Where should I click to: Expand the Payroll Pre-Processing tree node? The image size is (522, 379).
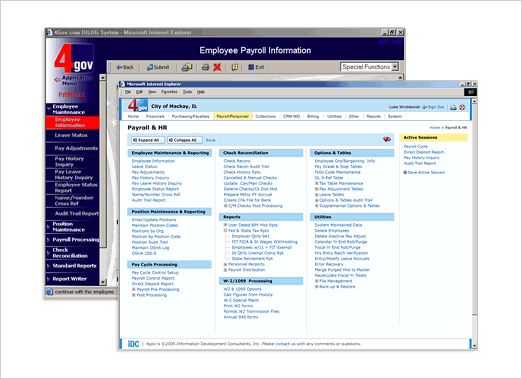coord(133,289)
